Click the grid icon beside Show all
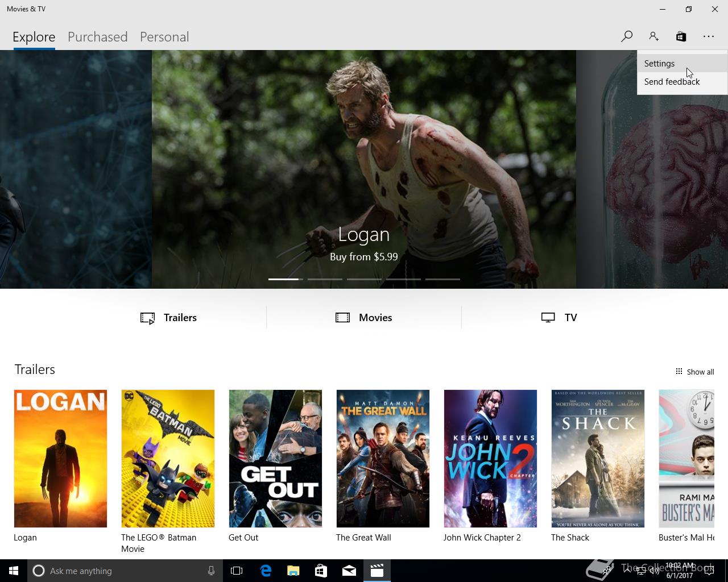Viewport: 728px width, 582px height. tap(679, 371)
